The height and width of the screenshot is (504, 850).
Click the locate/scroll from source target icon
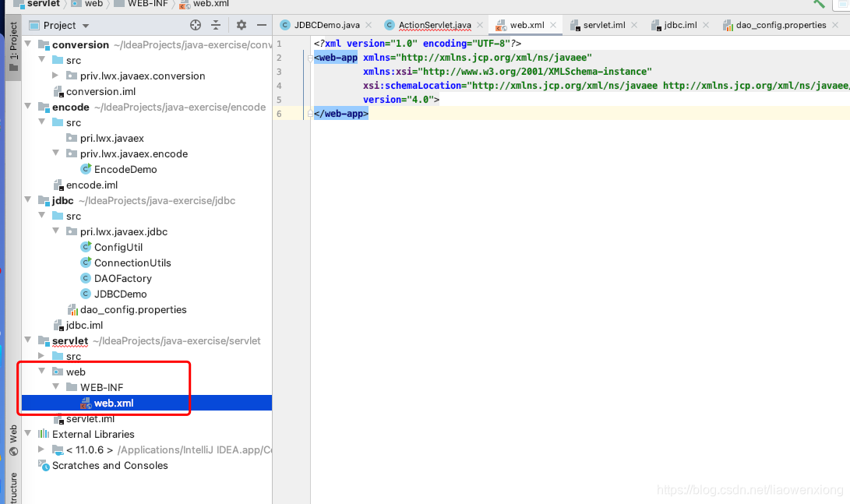coord(196,25)
